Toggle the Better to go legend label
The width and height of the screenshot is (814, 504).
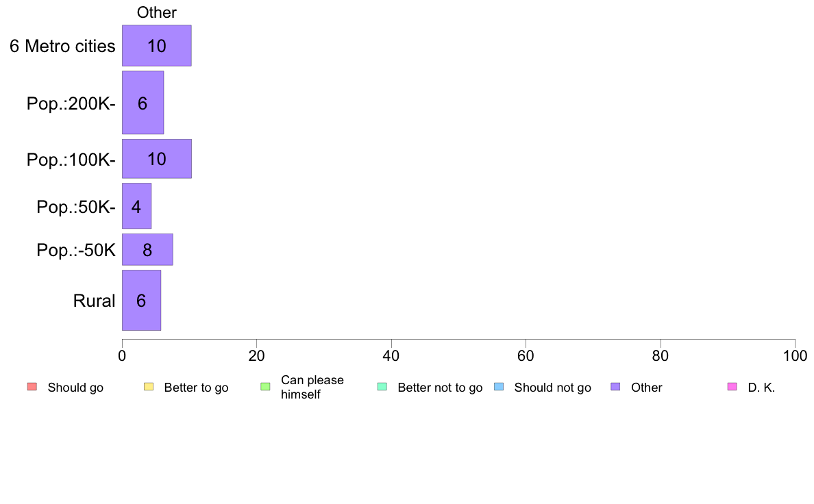196,388
